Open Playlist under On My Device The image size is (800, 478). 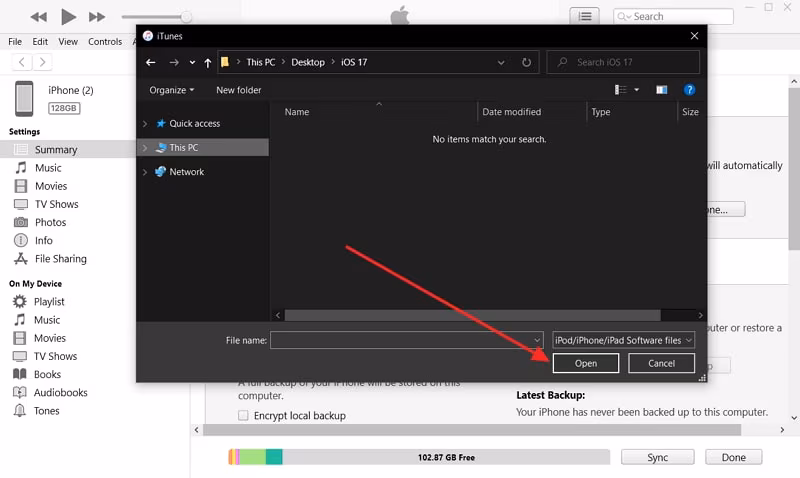tap(49, 301)
